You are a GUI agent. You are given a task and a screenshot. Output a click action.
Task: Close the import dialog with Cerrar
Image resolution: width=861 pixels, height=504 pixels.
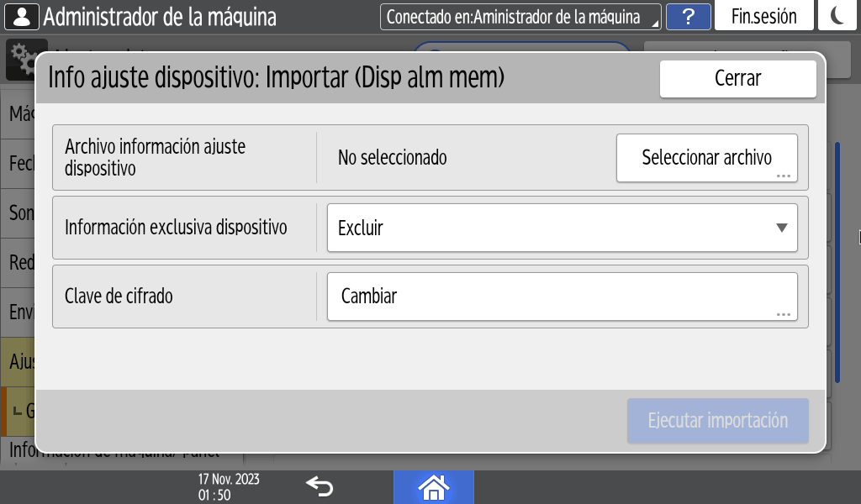click(737, 79)
